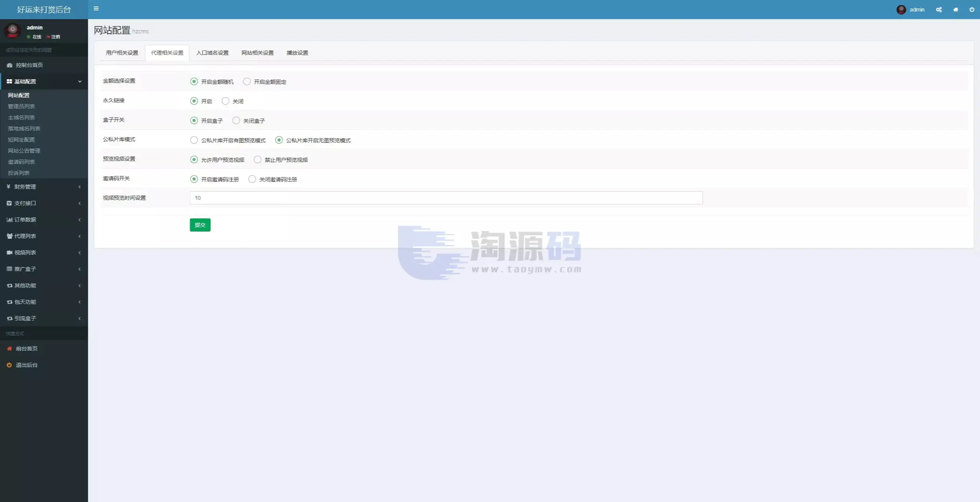This screenshot has width=980, height=502.
Task: Expand the 包天功能 chevron
Action: (80, 302)
